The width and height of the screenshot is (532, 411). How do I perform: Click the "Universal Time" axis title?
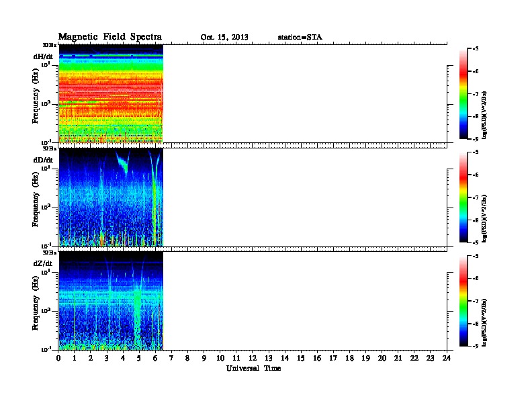tap(253, 368)
